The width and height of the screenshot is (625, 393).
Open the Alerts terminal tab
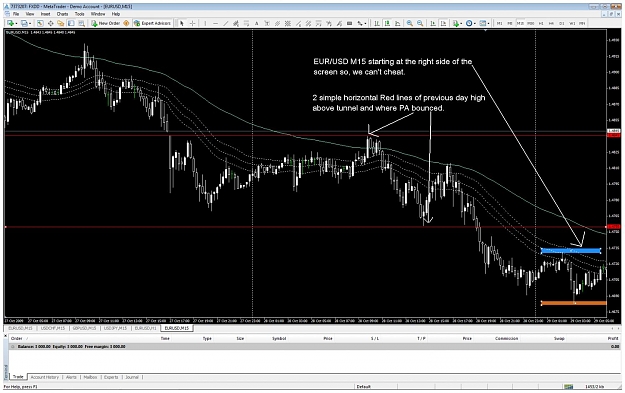[x=71, y=377]
